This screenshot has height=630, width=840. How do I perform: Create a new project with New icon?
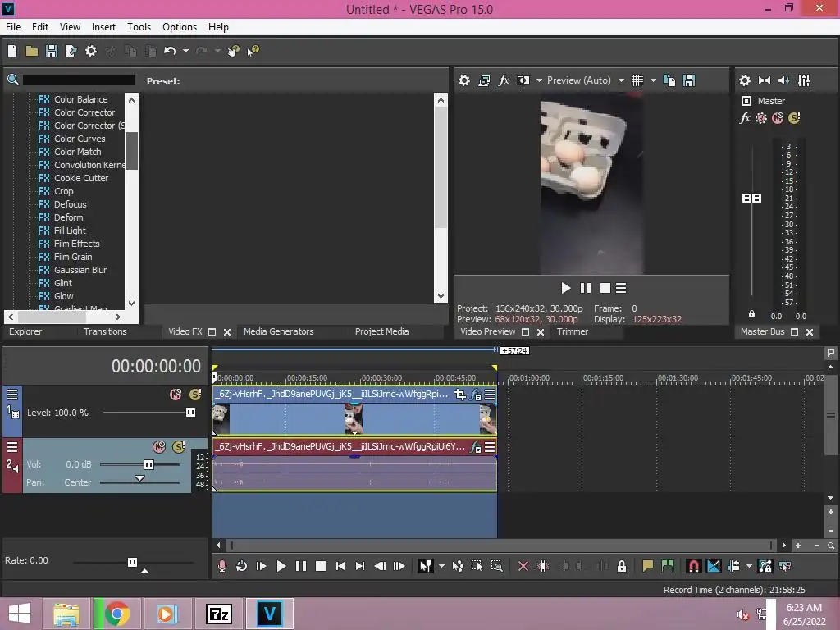pos(11,51)
